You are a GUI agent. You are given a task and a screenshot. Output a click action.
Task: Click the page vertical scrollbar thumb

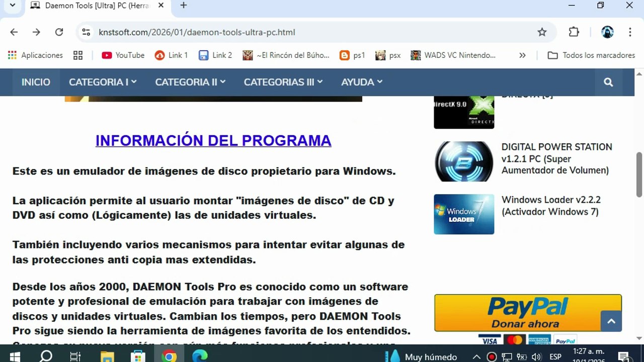[639, 174]
